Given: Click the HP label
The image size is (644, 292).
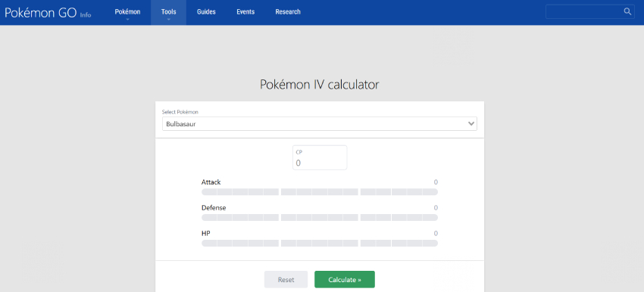Looking at the screenshot, I should point(206,233).
